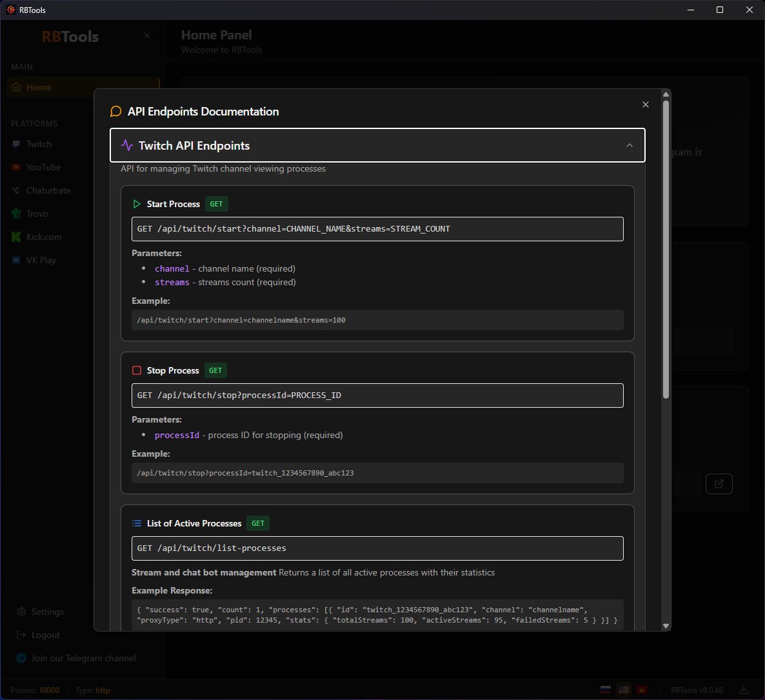Image resolution: width=765 pixels, height=700 pixels.
Task: Select the US flag language option
Action: point(623,690)
